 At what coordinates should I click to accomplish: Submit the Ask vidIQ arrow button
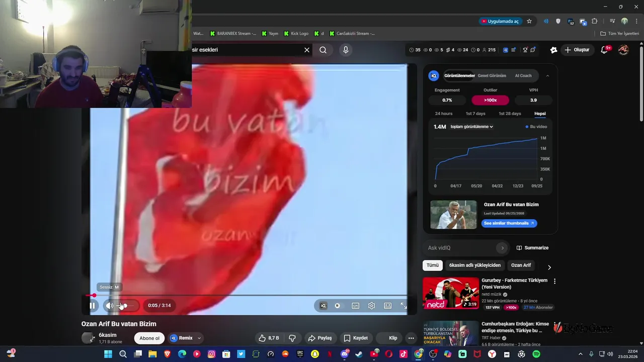(x=502, y=248)
